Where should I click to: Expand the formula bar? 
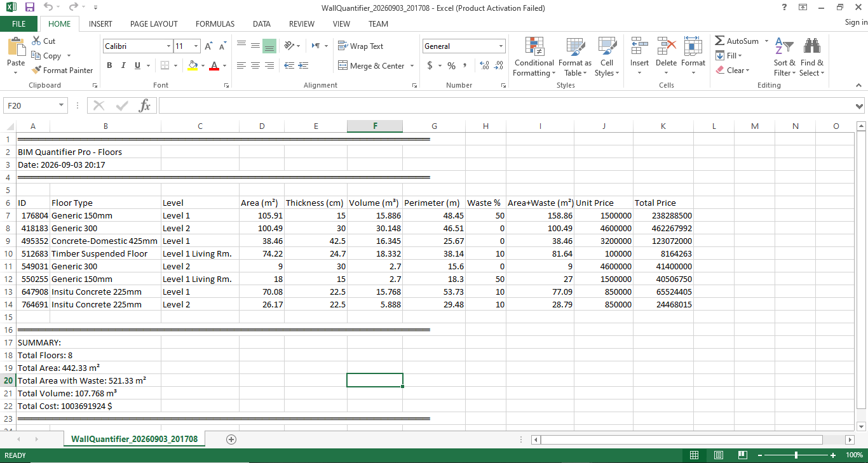click(x=860, y=106)
